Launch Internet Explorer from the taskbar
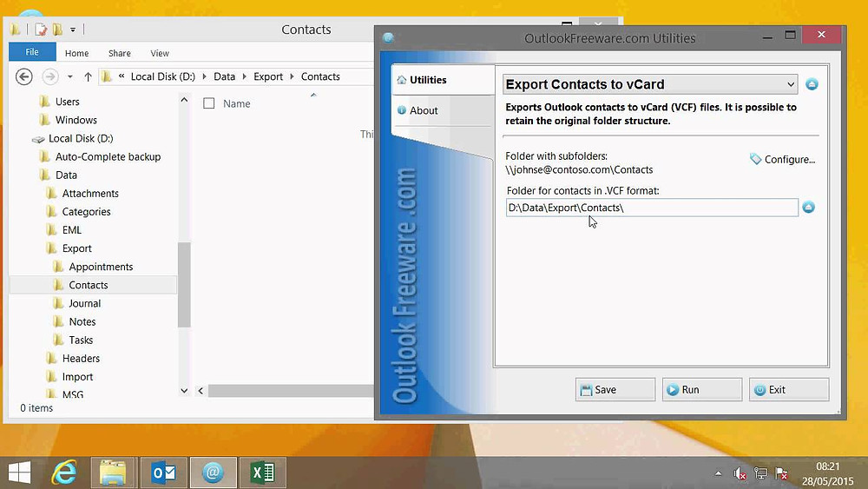 64,472
